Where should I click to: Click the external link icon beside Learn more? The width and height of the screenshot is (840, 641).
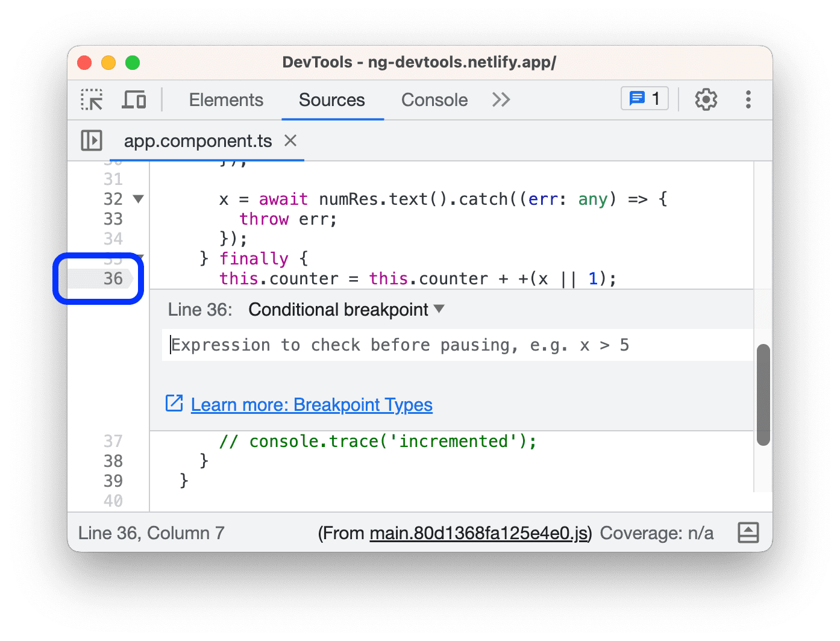(x=174, y=403)
